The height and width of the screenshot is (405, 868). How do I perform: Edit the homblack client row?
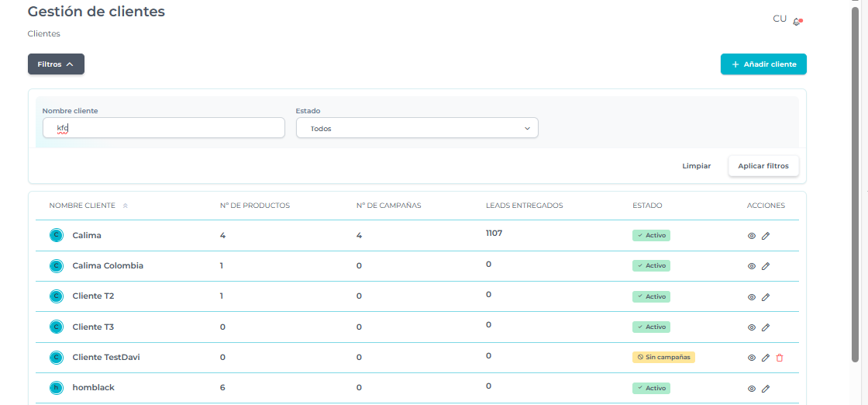[x=766, y=389]
